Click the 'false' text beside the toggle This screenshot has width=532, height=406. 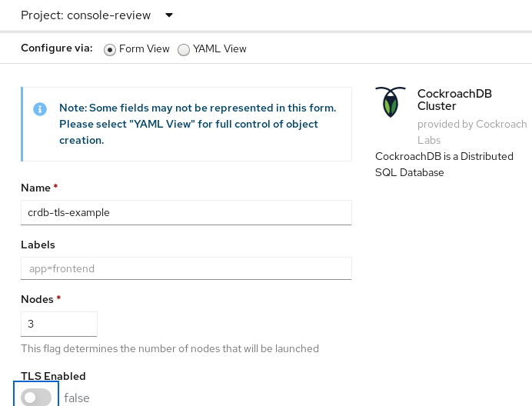(x=77, y=398)
